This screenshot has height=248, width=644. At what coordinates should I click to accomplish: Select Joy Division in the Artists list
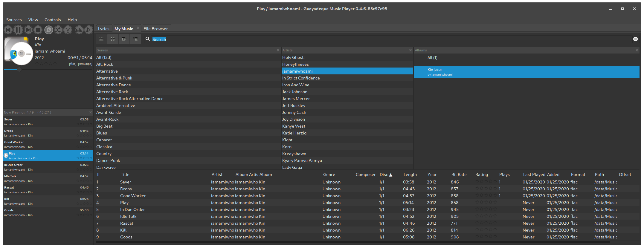[294, 119]
